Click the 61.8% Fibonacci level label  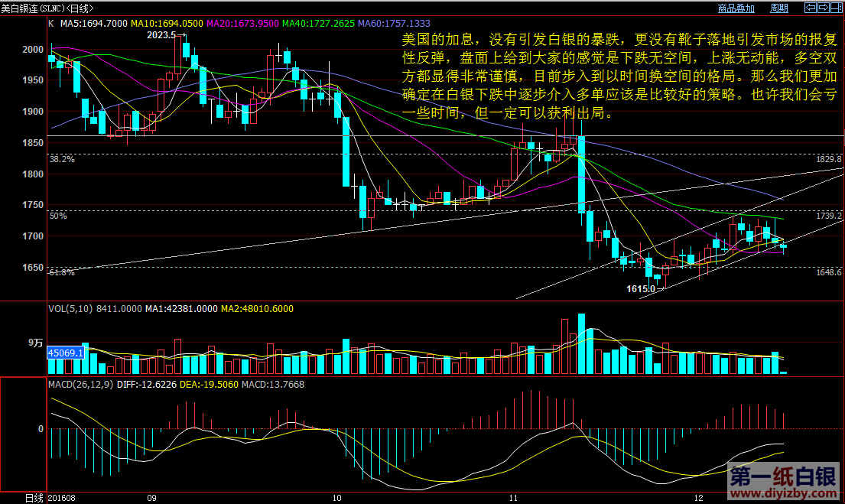click(61, 272)
